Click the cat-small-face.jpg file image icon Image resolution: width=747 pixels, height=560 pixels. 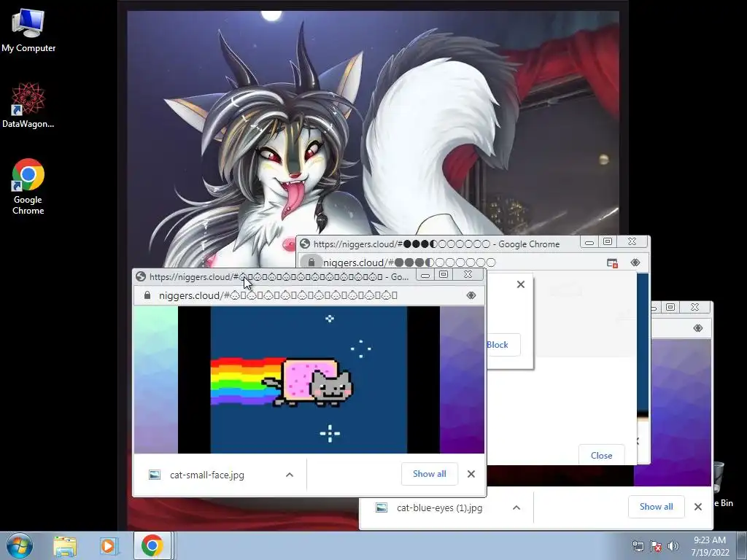tap(155, 475)
